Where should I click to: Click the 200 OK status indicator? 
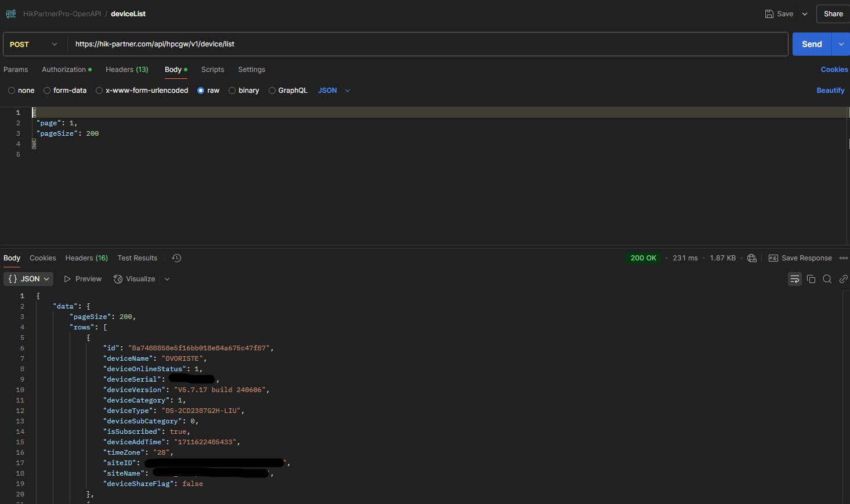coord(643,258)
